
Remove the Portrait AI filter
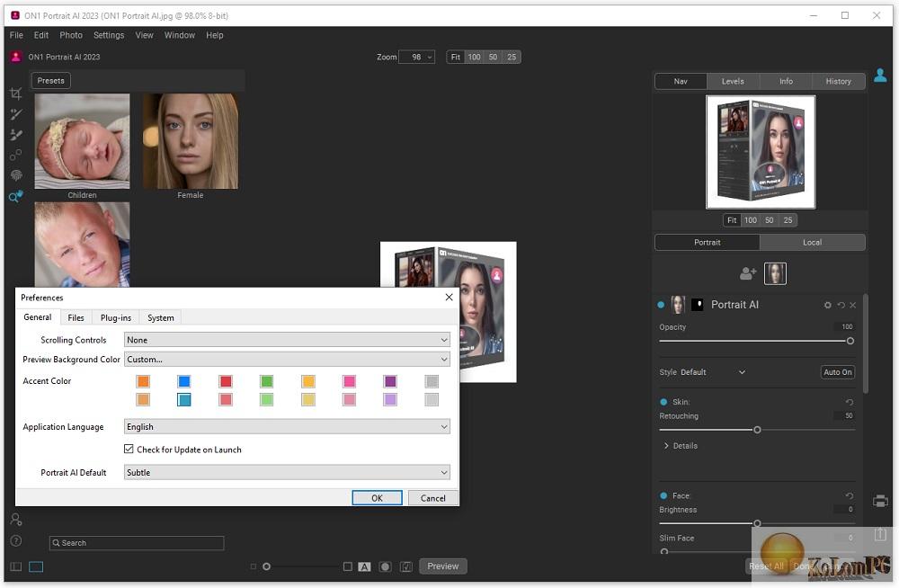[x=852, y=305]
